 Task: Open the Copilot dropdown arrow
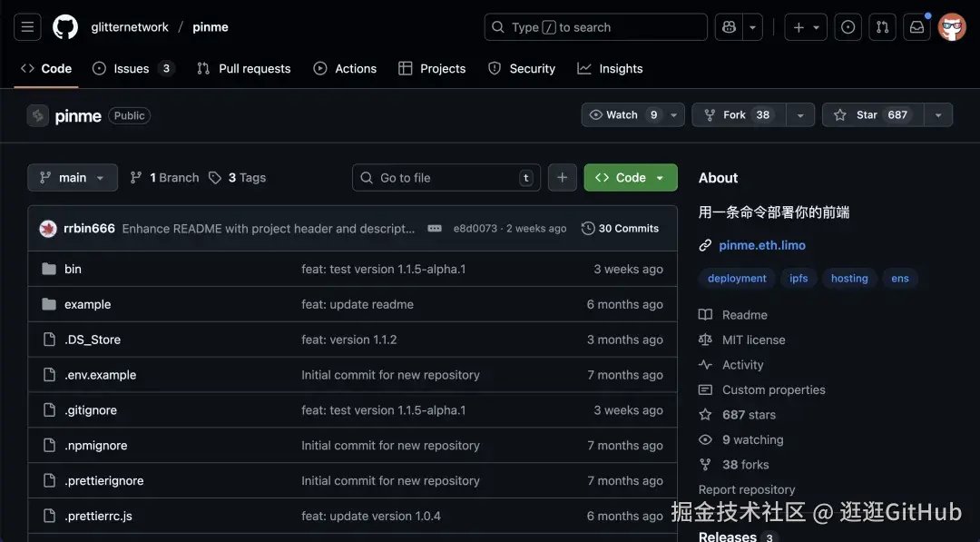(x=752, y=27)
